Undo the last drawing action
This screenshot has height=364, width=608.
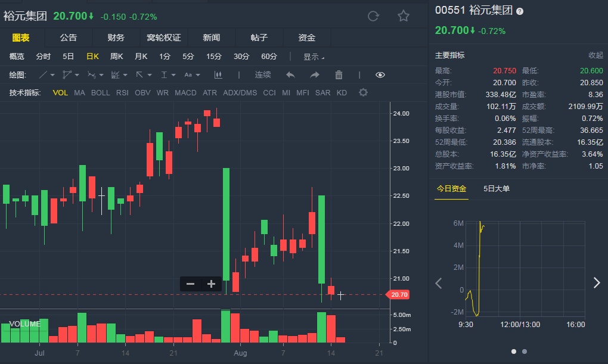pyautogui.click(x=290, y=75)
